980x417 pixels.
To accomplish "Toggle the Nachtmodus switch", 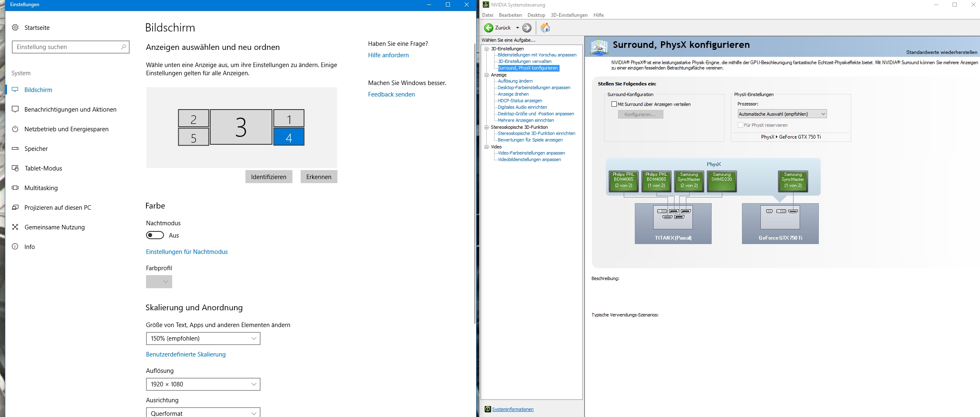I will point(155,235).
